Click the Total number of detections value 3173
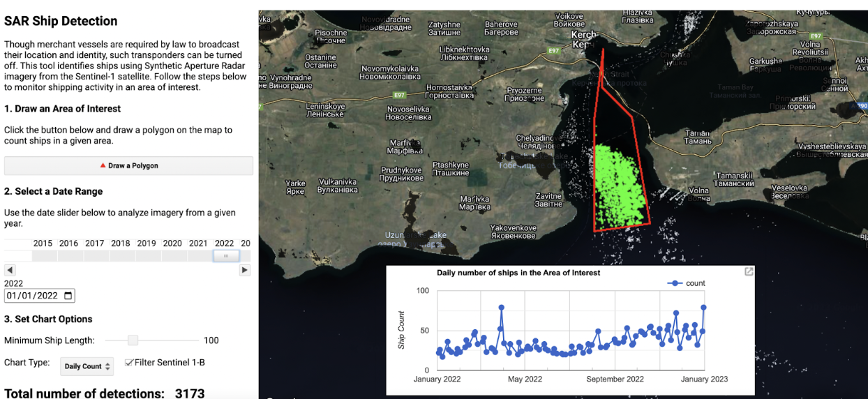The height and width of the screenshot is (399, 868). pos(190,393)
